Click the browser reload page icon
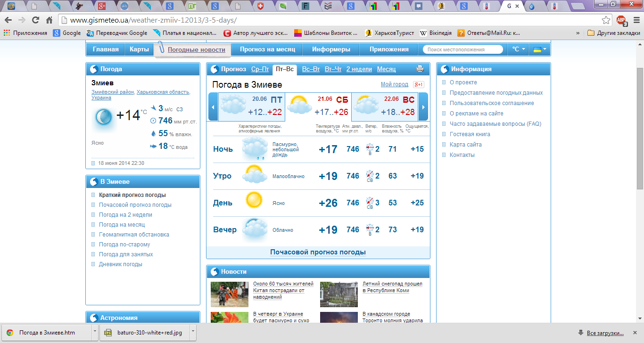 (35, 20)
